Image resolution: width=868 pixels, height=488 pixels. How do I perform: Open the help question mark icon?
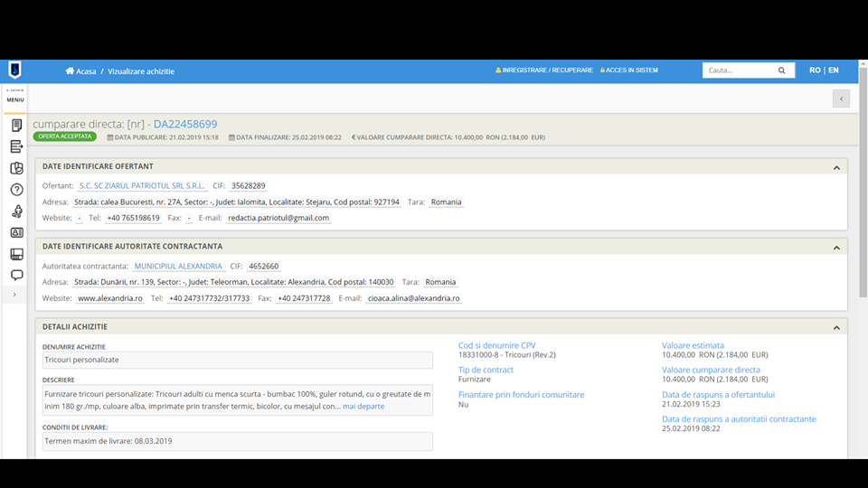(x=16, y=190)
